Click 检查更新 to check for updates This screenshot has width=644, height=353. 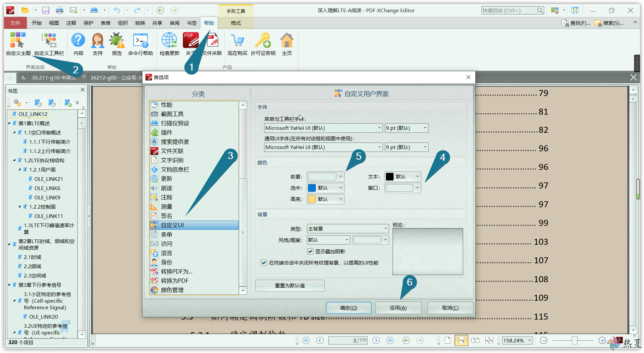point(169,44)
